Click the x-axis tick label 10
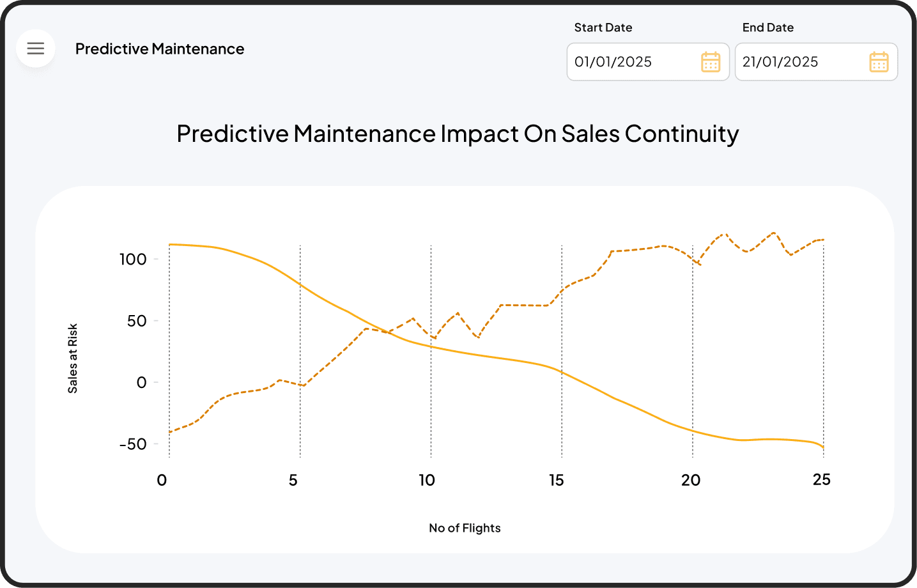Screen dimensions: 917x588 coord(427,480)
